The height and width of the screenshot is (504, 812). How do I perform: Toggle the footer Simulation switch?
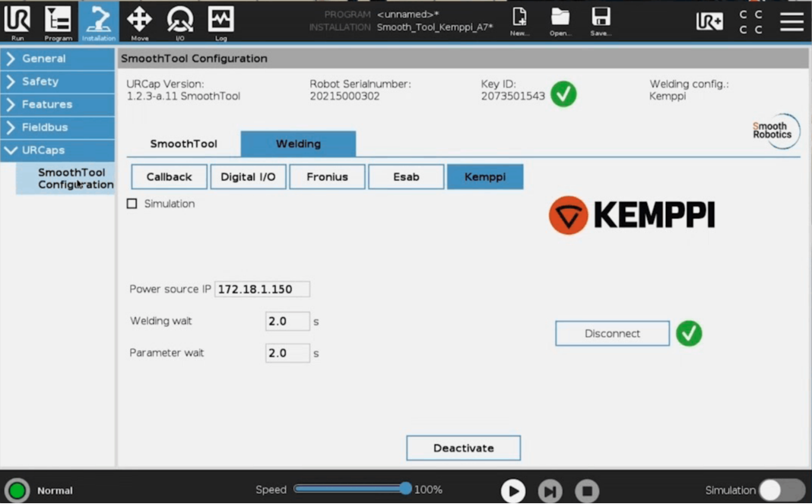[x=782, y=490]
